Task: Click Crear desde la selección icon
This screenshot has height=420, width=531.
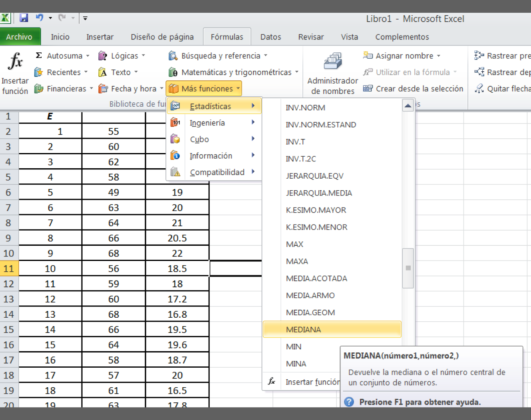Action: click(368, 88)
